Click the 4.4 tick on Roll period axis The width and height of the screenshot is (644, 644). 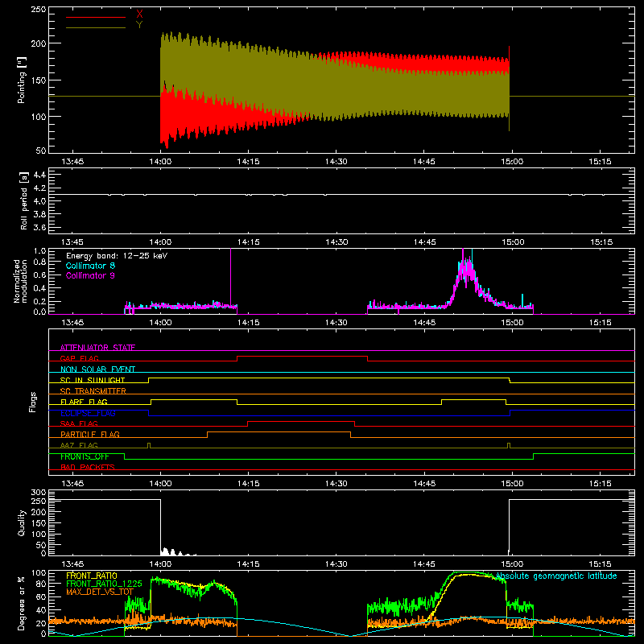39,175
